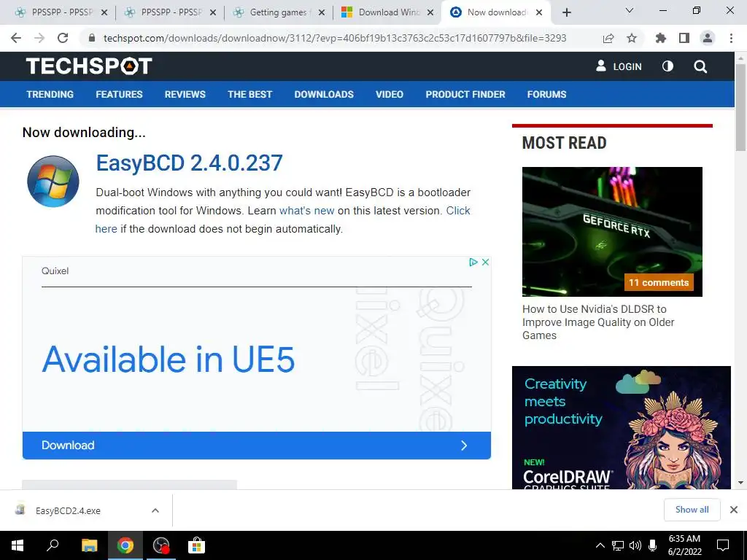The image size is (747, 560).
Task: Close the Now downloading tab
Action: [539, 13]
